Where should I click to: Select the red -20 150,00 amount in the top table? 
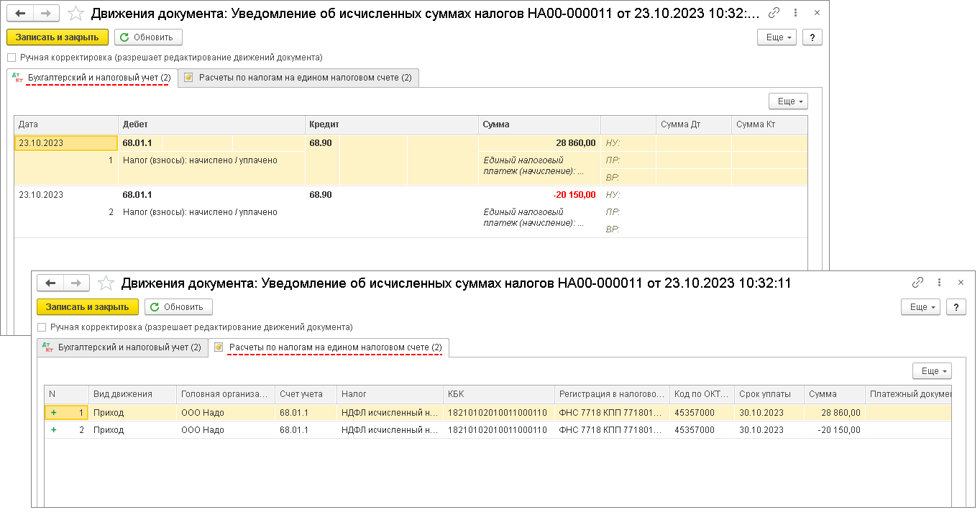pyautogui.click(x=575, y=195)
